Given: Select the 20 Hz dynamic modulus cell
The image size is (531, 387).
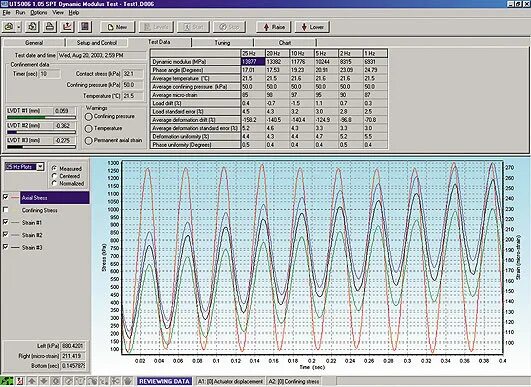Looking at the screenshot, I should (277, 62).
